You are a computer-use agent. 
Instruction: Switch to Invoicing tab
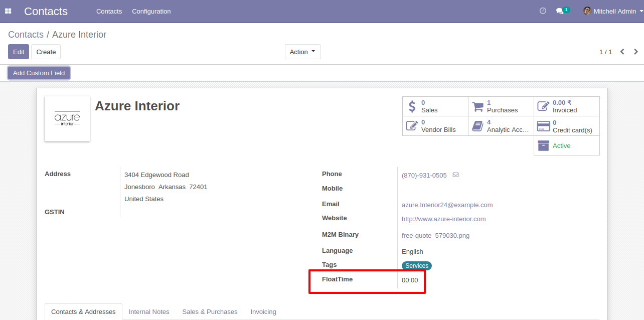tap(263, 311)
